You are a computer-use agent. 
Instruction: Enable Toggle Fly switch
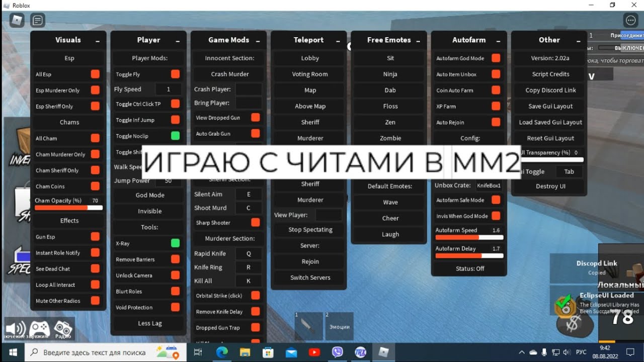coord(175,74)
